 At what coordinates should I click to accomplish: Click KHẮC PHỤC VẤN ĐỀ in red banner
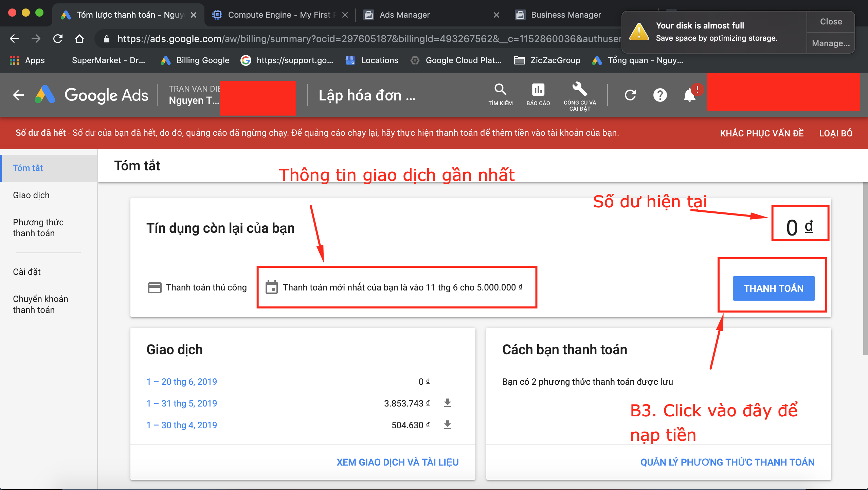tap(762, 133)
